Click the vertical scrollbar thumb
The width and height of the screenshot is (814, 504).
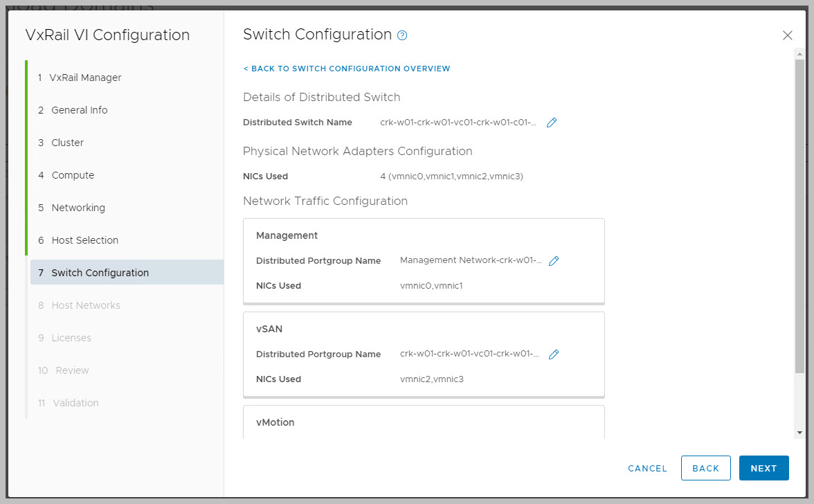[x=799, y=215]
